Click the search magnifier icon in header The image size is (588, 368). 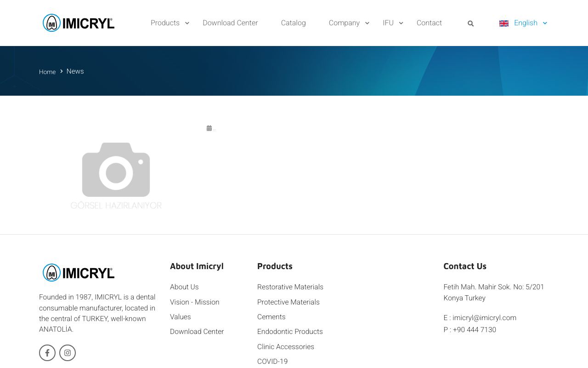coord(470,23)
